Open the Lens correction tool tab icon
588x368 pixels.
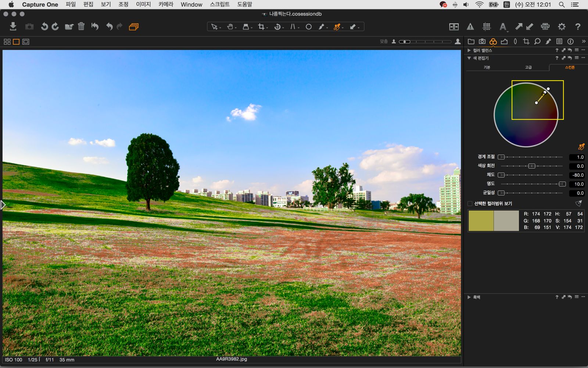[x=515, y=42]
